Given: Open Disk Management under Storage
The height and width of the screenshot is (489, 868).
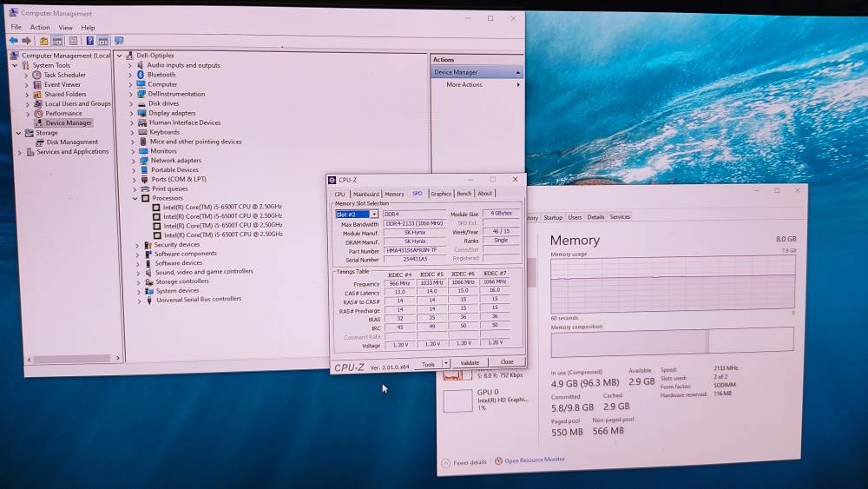Looking at the screenshot, I should [72, 142].
